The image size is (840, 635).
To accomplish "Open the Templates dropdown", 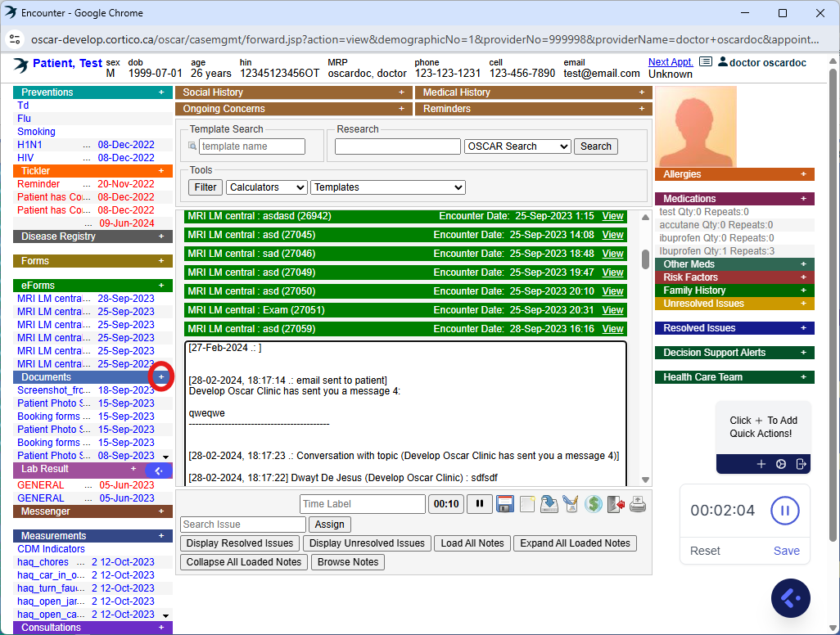I will pyautogui.click(x=388, y=187).
